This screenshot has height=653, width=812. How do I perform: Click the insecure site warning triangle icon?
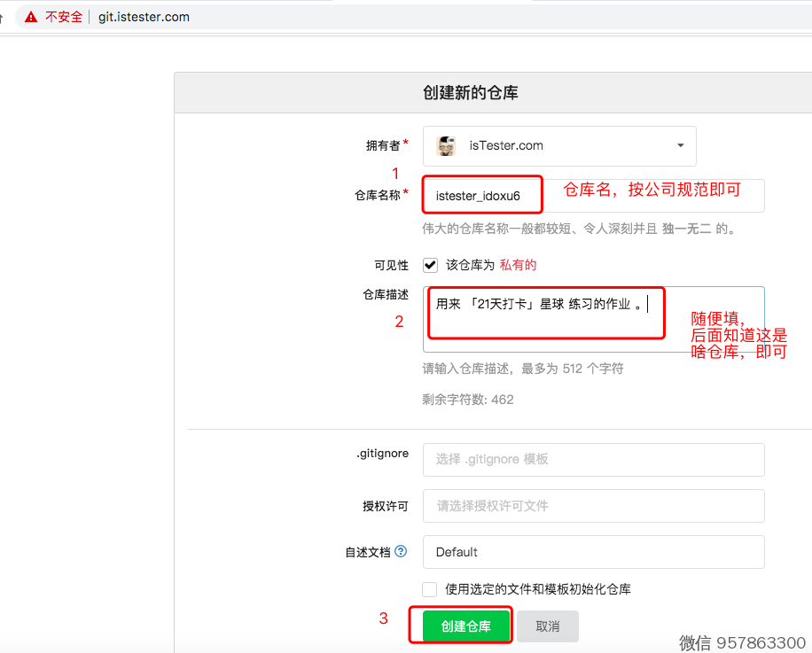click(31, 17)
